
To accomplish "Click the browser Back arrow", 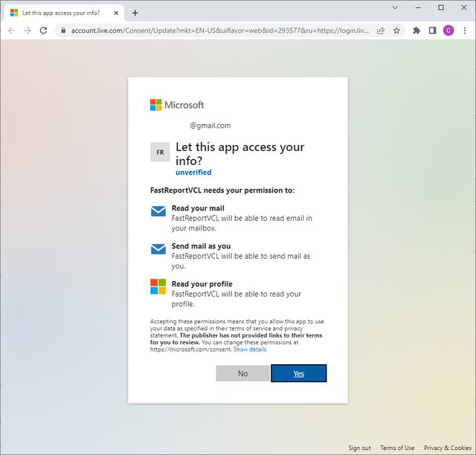I will [12, 30].
